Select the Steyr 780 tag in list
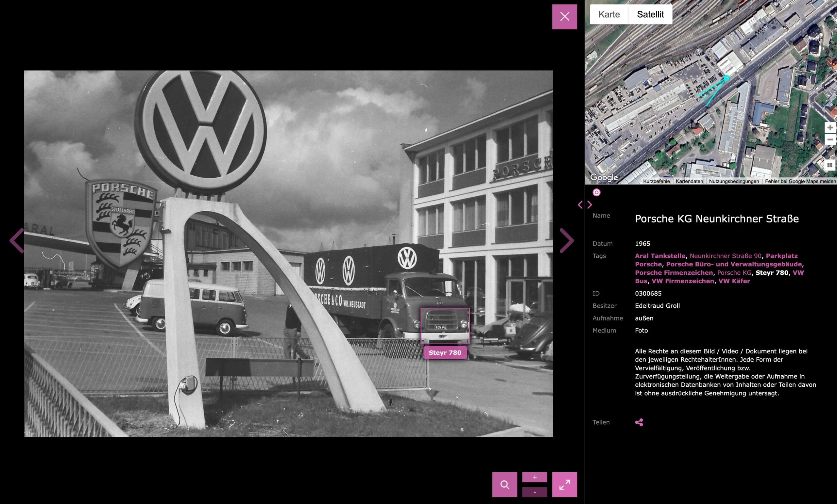The width and height of the screenshot is (837, 504). pos(772,272)
